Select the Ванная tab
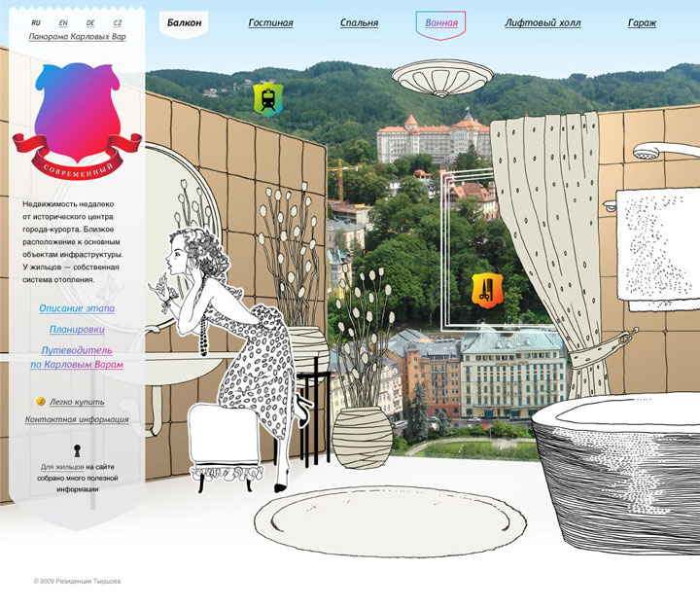The height and width of the screenshot is (608, 700). tap(441, 22)
